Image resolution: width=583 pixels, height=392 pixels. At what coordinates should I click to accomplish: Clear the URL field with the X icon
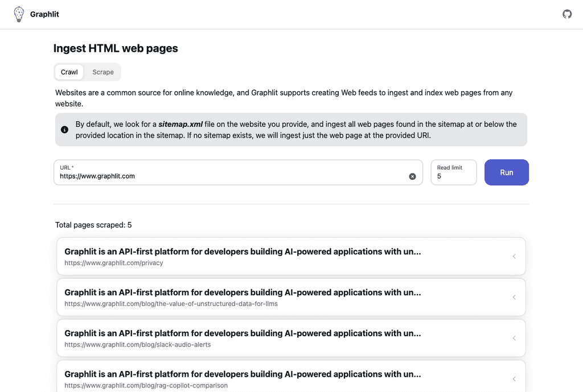tap(413, 176)
